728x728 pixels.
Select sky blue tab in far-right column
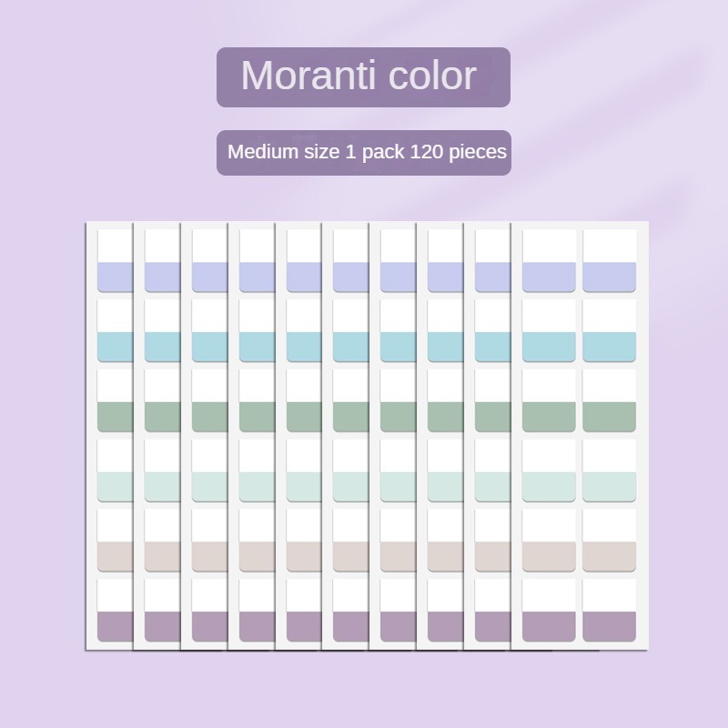pos(609,347)
